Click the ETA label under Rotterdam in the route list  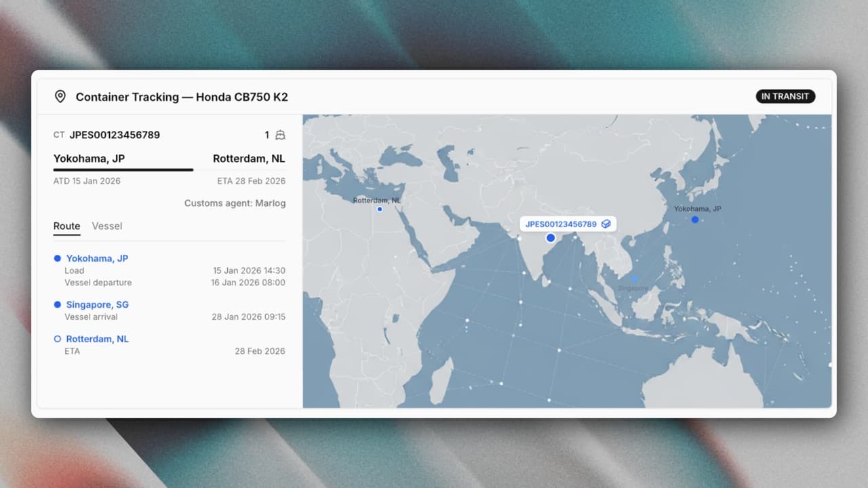(72, 351)
